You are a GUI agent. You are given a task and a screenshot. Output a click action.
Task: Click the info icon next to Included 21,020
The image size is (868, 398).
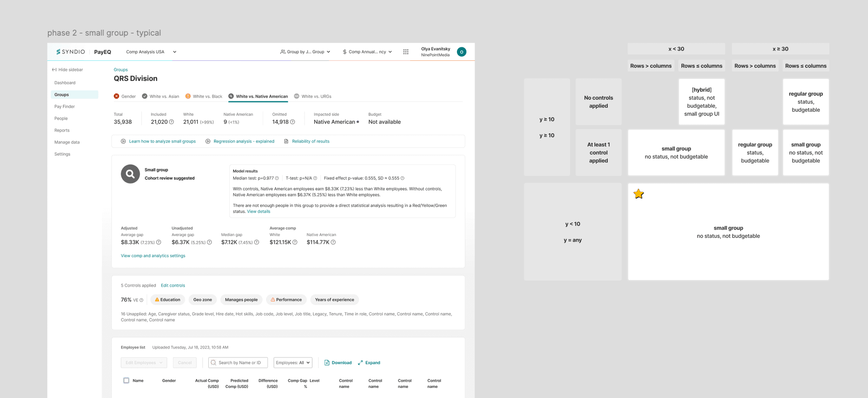pos(171,122)
